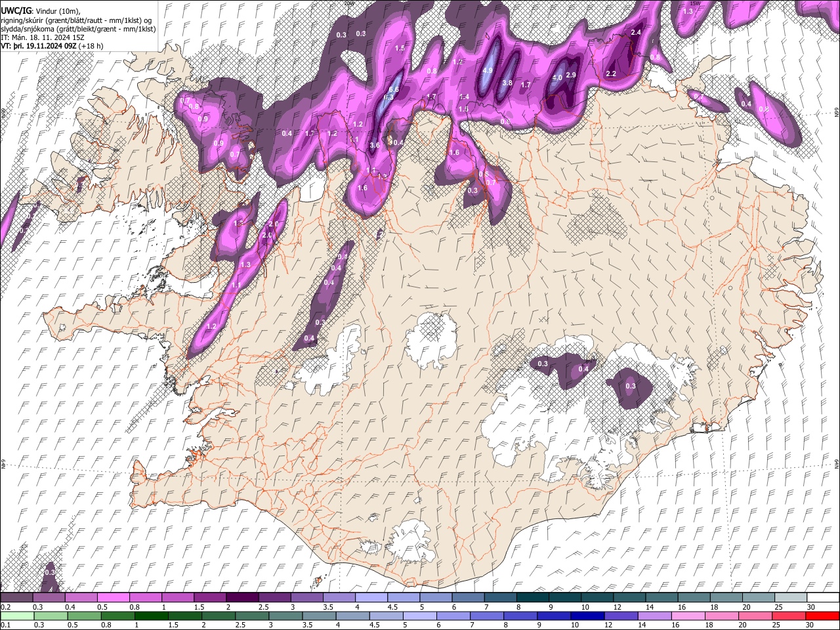This screenshot has height=630, width=840.
Task: Click the 4.9 snowfall value on the map
Action: pos(488,71)
